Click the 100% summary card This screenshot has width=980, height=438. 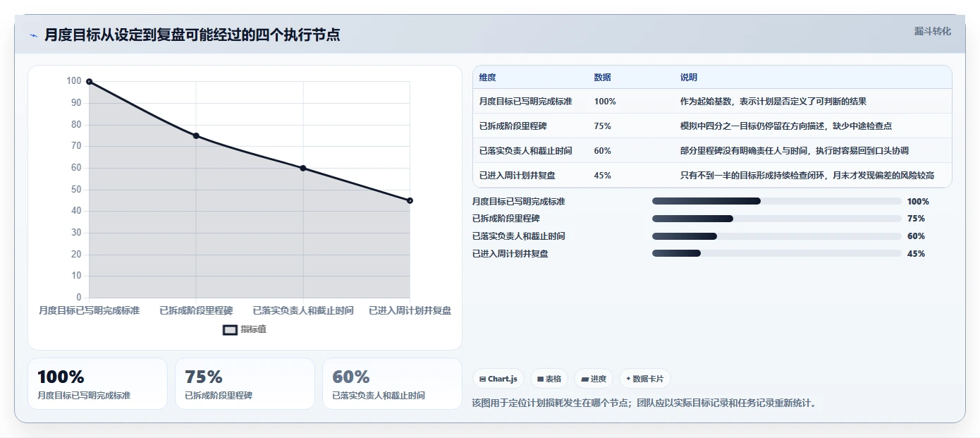(97, 384)
